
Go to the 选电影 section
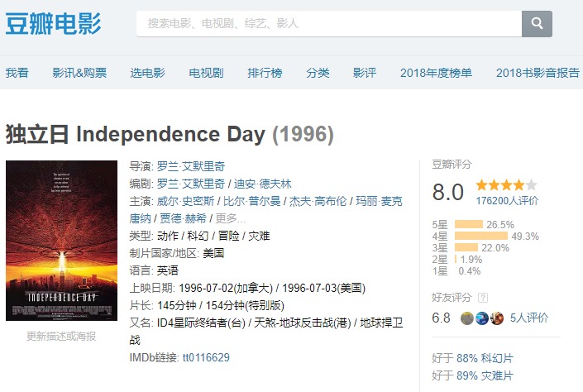[147, 73]
